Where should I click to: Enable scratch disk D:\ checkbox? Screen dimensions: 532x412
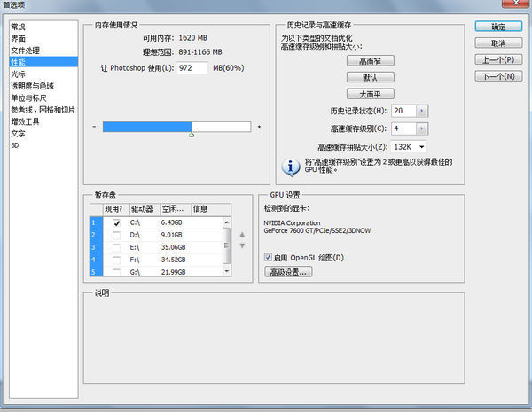116,236
